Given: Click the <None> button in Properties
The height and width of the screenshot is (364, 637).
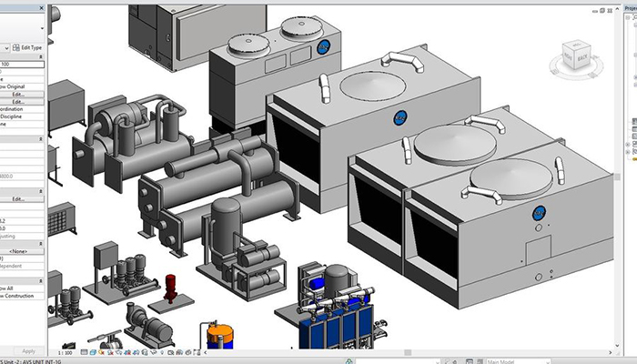Looking at the screenshot, I should [x=20, y=249].
